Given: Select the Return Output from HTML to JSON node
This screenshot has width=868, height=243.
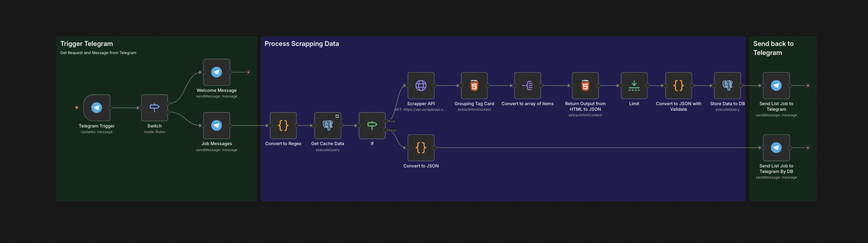Looking at the screenshot, I should coord(585,85).
